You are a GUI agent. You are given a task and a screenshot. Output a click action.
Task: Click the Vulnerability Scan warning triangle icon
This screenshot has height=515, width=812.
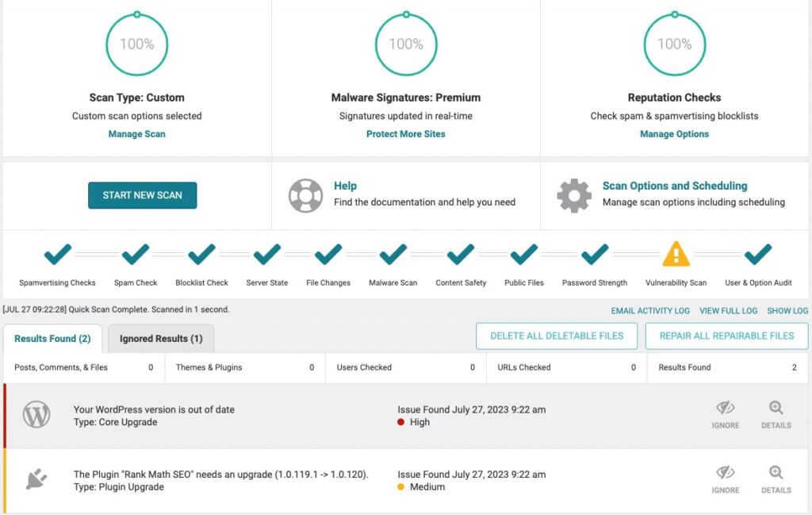676,255
